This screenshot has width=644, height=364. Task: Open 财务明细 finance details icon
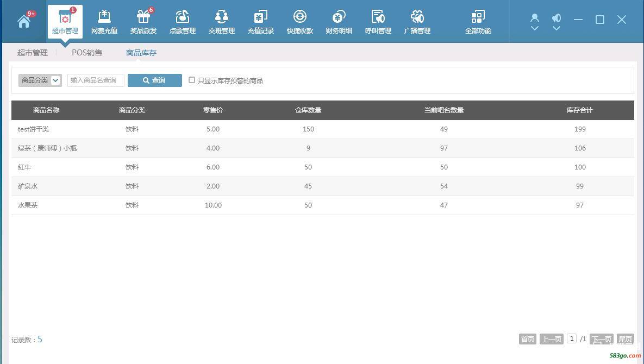(x=339, y=22)
